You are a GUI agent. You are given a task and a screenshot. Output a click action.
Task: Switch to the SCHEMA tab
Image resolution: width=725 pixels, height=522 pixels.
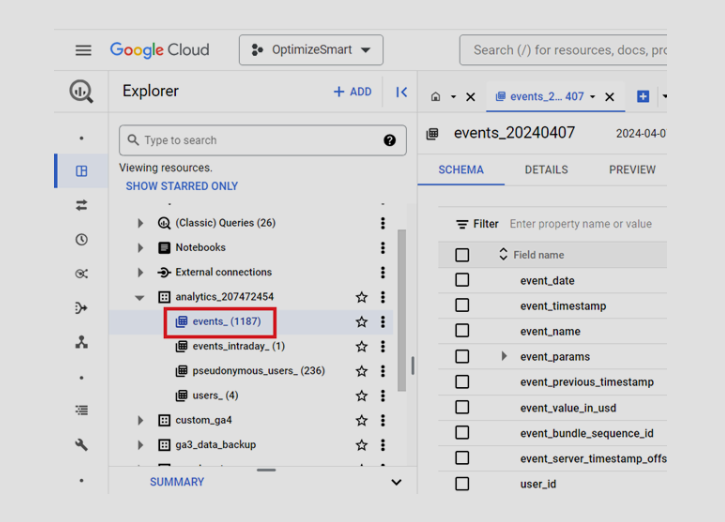(461, 170)
